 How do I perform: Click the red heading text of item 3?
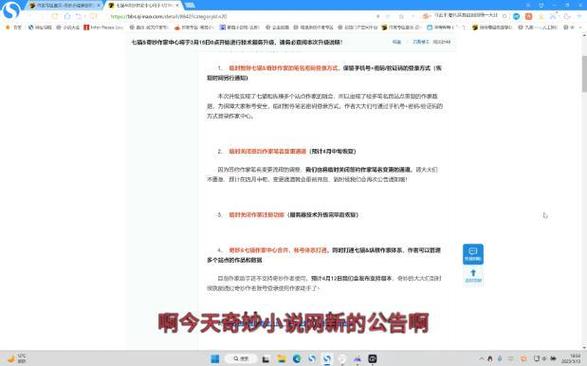coord(256,215)
